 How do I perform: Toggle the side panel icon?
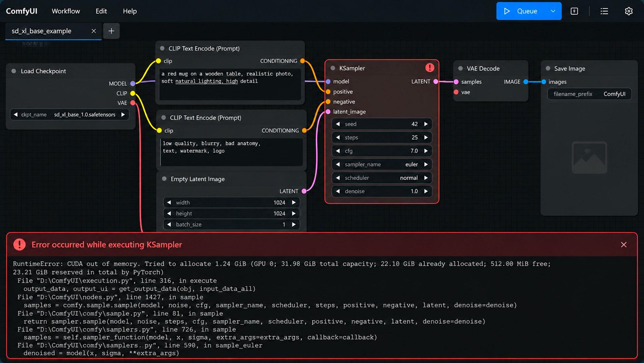coord(574,11)
